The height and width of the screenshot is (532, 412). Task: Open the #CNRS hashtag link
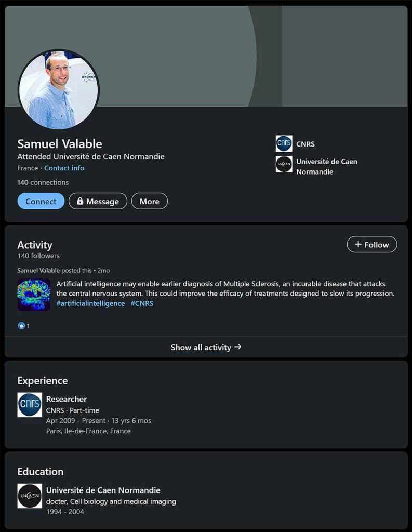click(142, 303)
